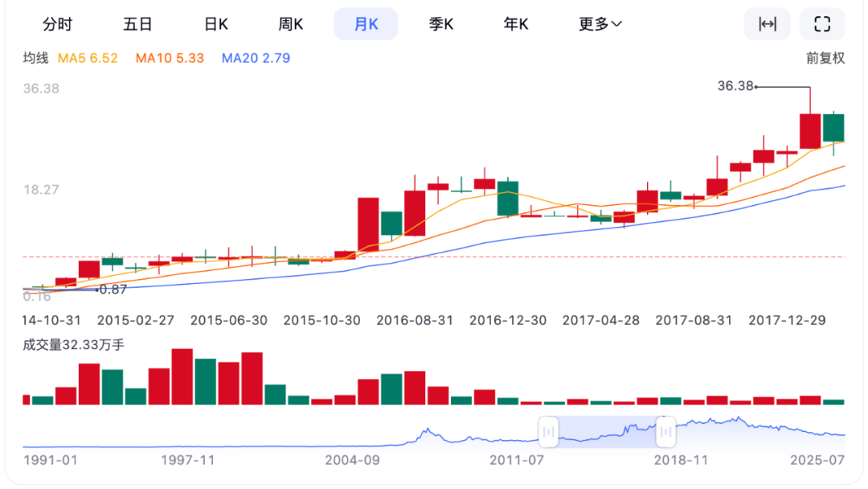Viewport: 868px width, 489px height.
Task: Click the 2011-07 overview timeline label
Action: click(517, 460)
